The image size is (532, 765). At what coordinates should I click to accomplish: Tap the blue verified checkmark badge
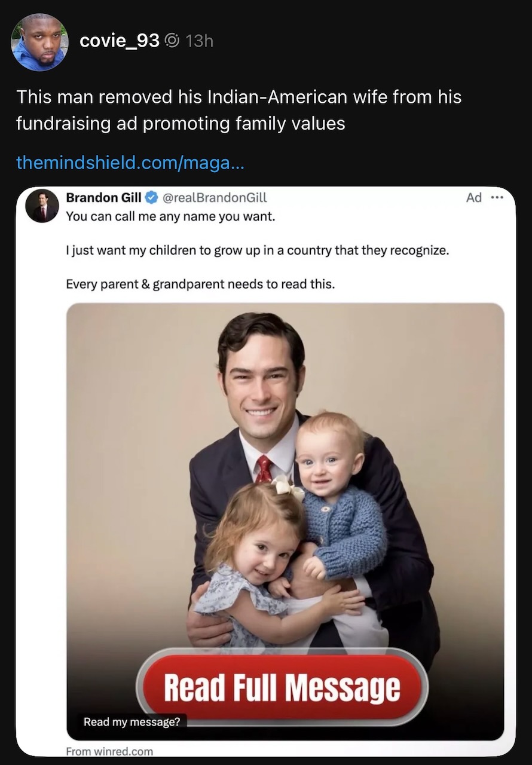click(151, 198)
